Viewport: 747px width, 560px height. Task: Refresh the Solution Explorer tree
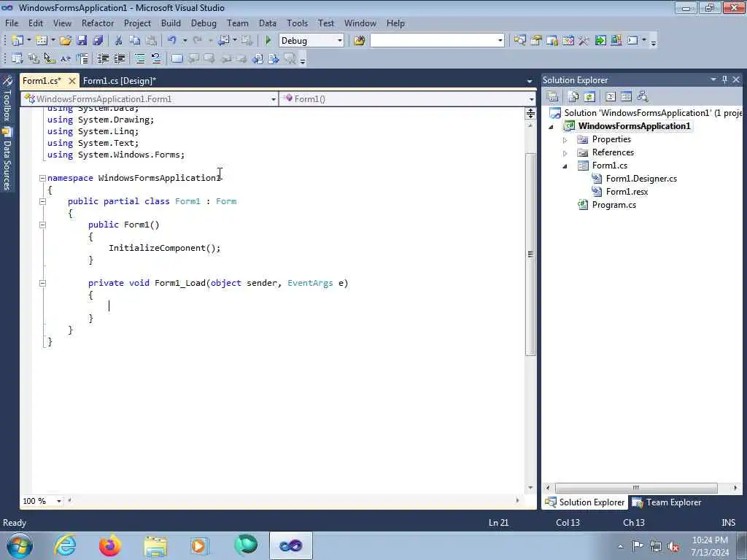coord(589,97)
